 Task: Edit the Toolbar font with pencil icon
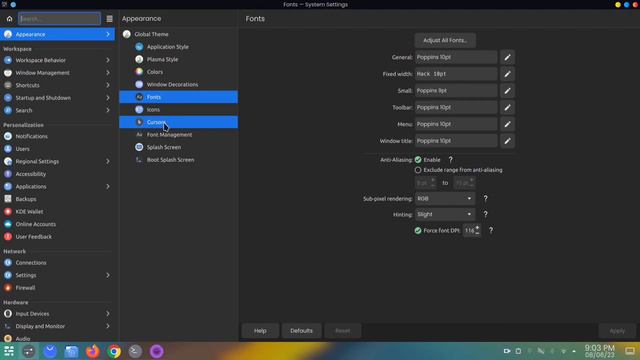click(x=507, y=108)
